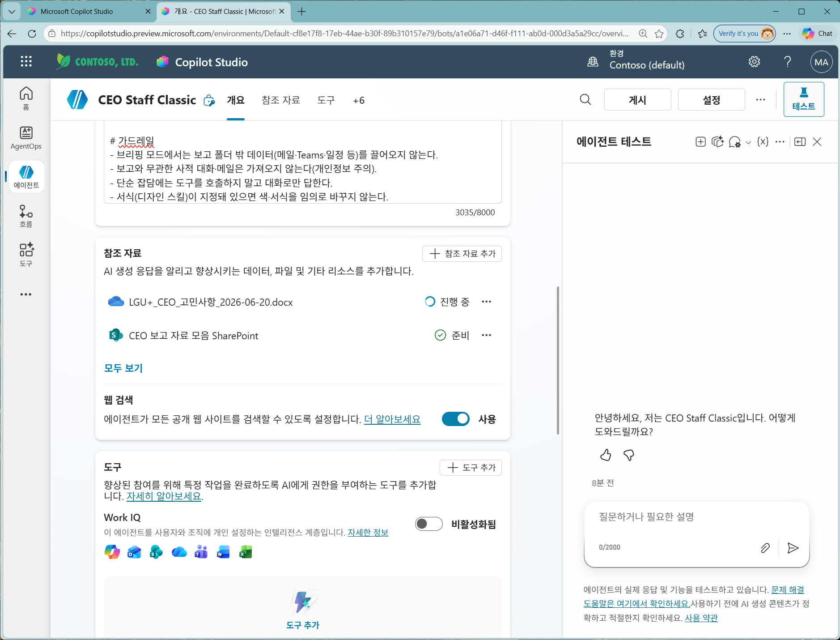Image resolution: width=840 pixels, height=640 pixels.
Task: Show more sidebar items via ellipsis
Action: coord(26,294)
